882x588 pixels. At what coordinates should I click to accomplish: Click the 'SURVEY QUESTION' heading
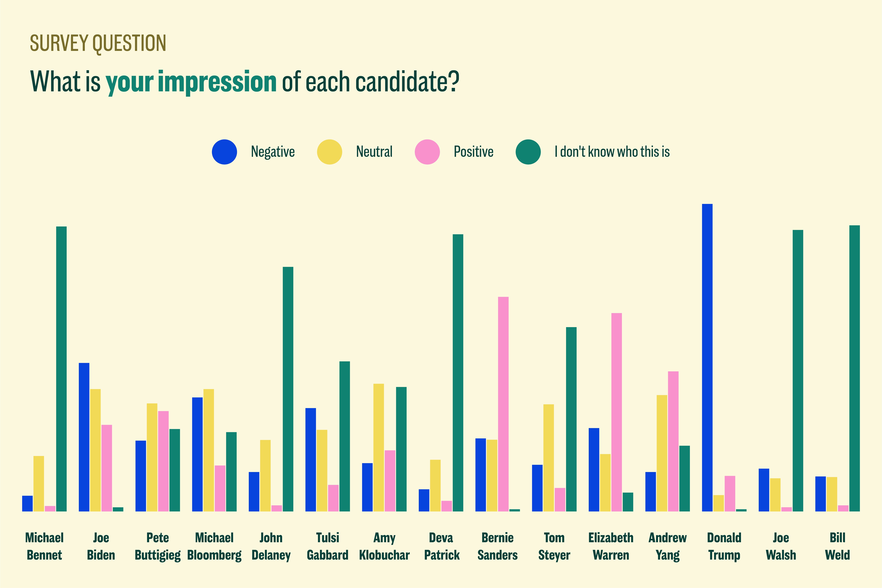coord(98,43)
